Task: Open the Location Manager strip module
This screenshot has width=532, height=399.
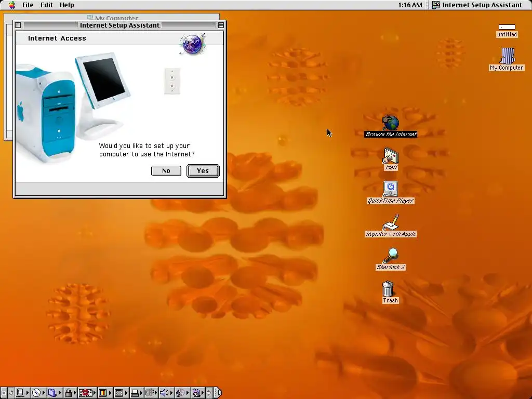Action: [87, 393]
